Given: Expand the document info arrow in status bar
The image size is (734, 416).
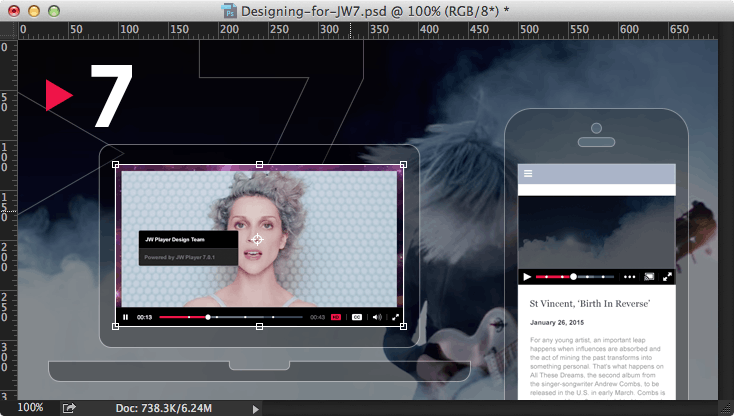Looking at the screenshot, I should pos(255,409).
